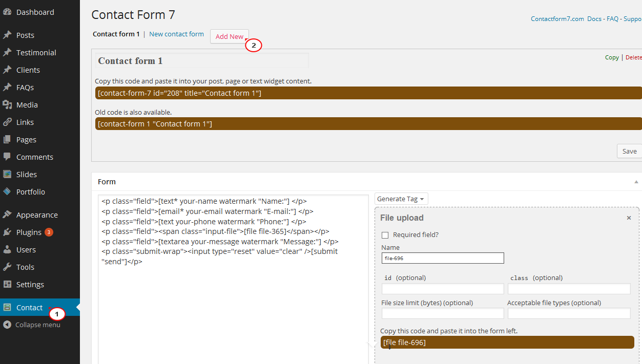
Task: Click the Posts pin icon
Action: coord(7,35)
